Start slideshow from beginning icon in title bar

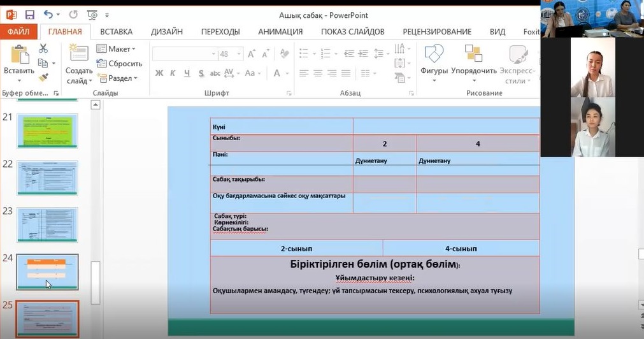point(92,14)
